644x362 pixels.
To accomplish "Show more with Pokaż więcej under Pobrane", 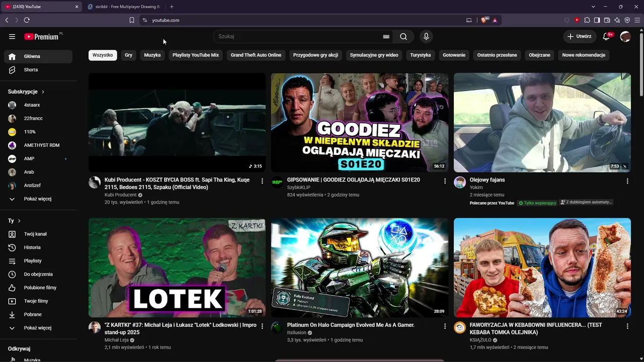I will pos(38,328).
